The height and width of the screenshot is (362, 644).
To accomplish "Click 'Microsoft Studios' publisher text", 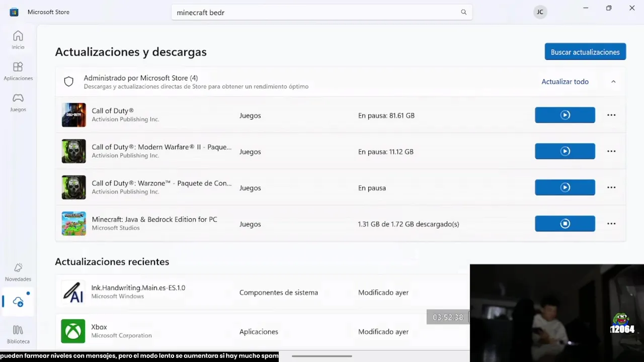I will [116, 228].
